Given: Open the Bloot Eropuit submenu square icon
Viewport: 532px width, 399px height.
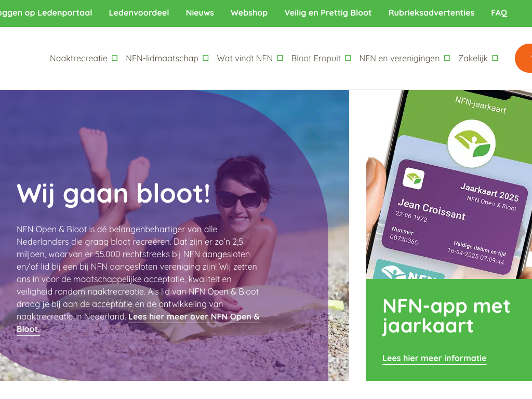Looking at the screenshot, I should pyautogui.click(x=348, y=58).
